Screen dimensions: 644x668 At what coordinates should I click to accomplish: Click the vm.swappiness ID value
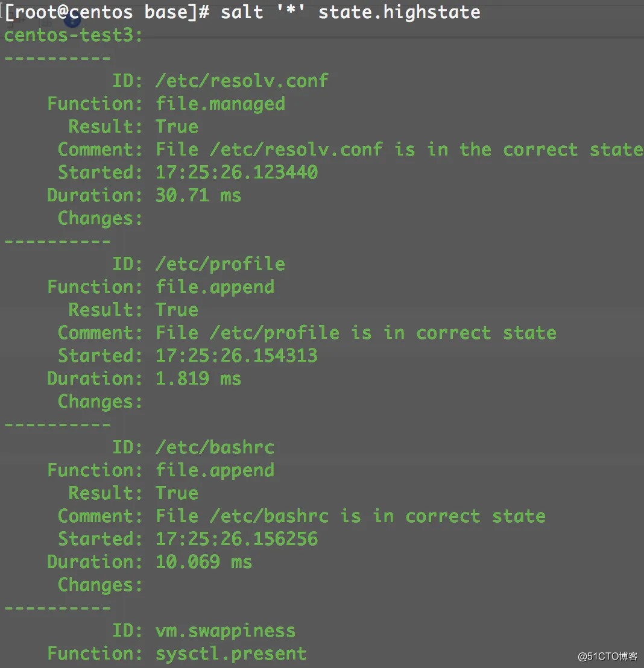(x=226, y=631)
